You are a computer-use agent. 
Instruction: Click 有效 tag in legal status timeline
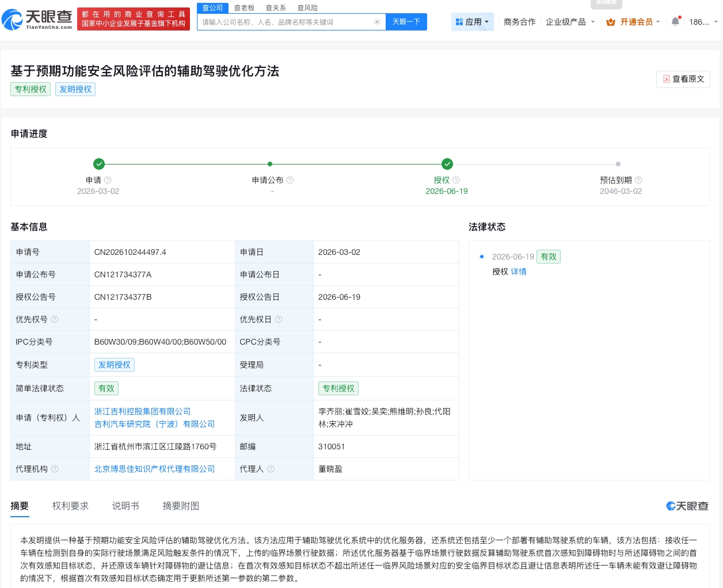[549, 257]
